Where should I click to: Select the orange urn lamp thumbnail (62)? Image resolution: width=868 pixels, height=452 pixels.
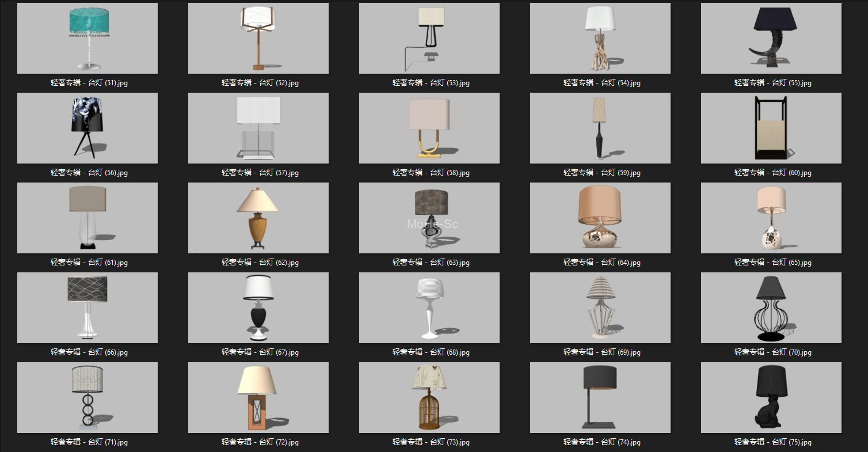pos(258,218)
